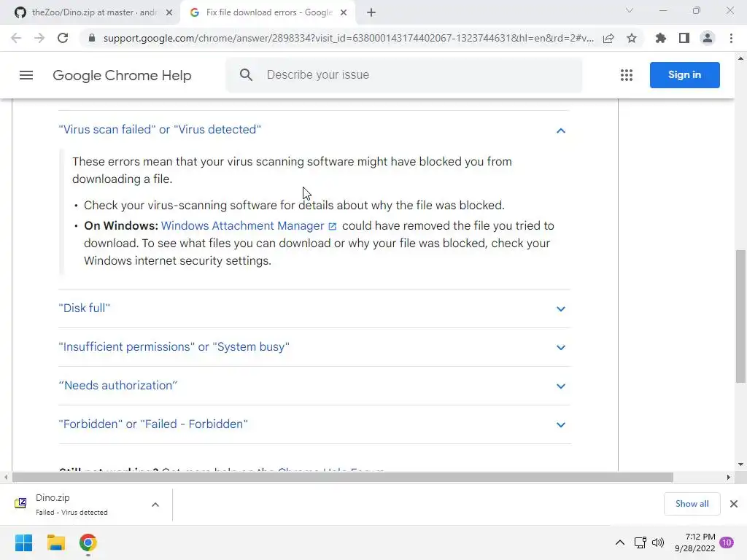747x560 pixels.
Task: Toggle Chrome side panel
Action: pyautogui.click(x=684, y=38)
